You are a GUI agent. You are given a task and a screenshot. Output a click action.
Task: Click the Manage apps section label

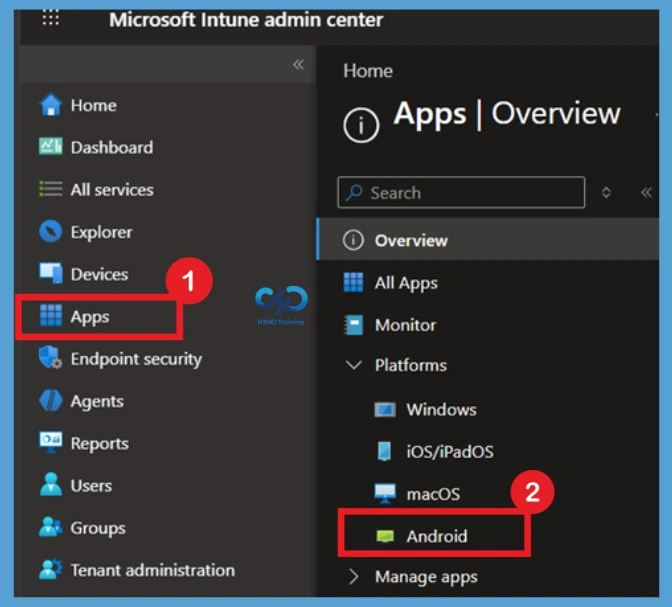[x=426, y=577]
